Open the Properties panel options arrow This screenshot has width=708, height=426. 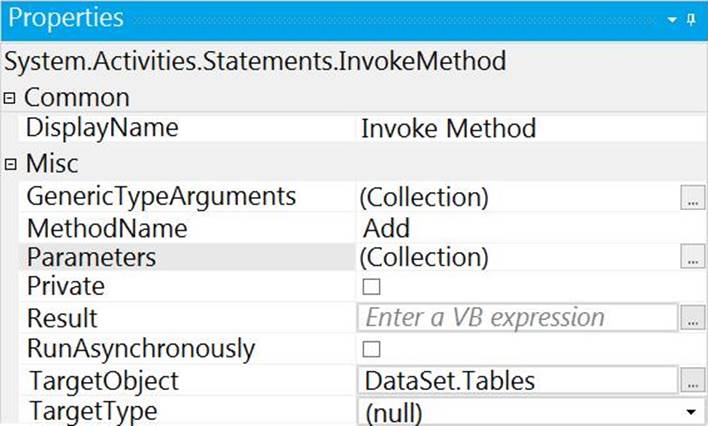672,19
